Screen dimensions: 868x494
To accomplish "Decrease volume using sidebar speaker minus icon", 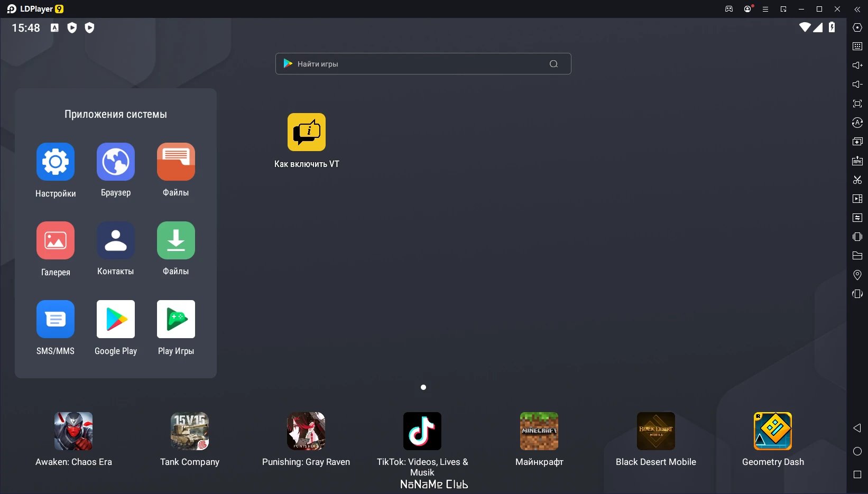I will 857,85.
